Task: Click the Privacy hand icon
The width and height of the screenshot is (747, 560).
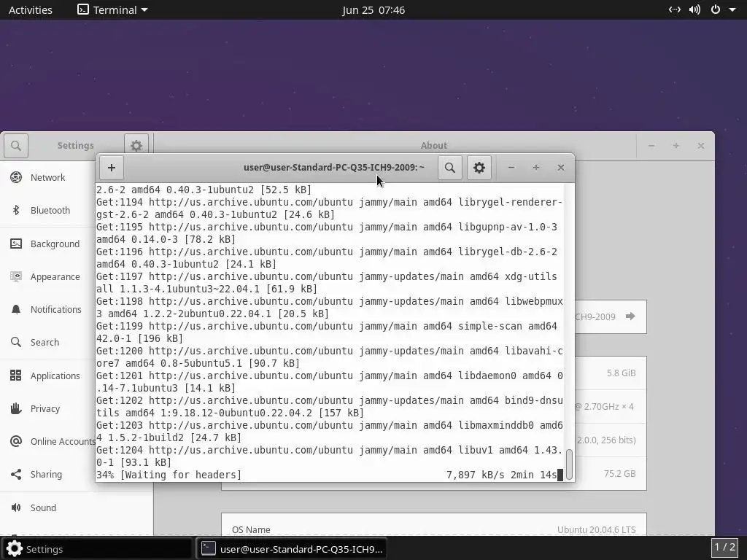Action: (x=16, y=408)
